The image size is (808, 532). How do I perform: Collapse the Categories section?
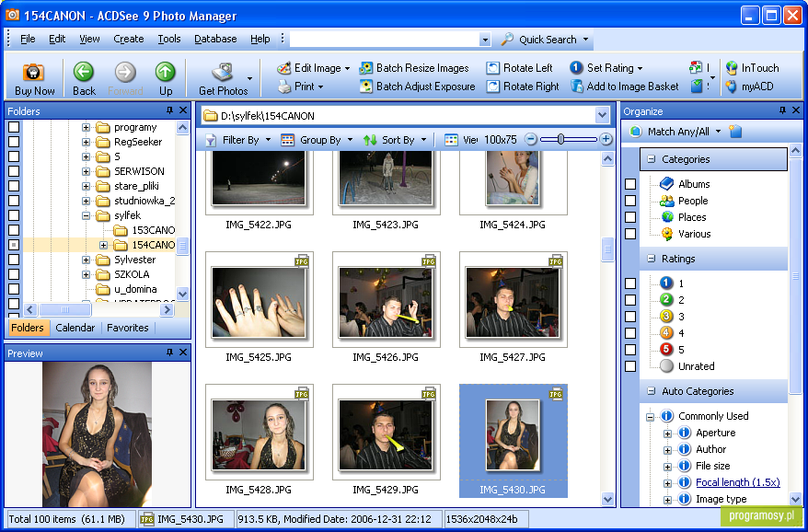click(x=652, y=159)
